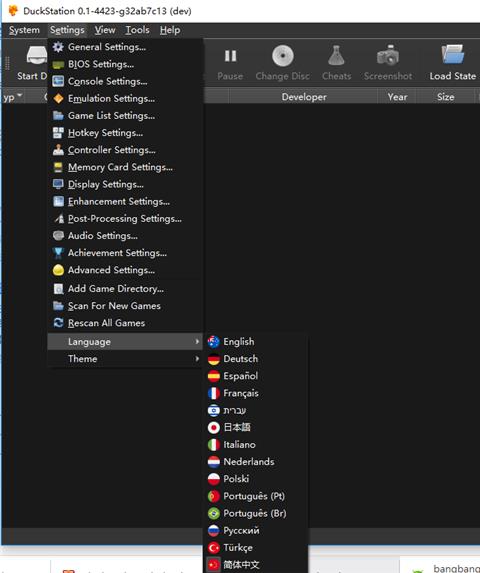Select Nederlands language option
The width and height of the screenshot is (480, 573).
pos(256,462)
